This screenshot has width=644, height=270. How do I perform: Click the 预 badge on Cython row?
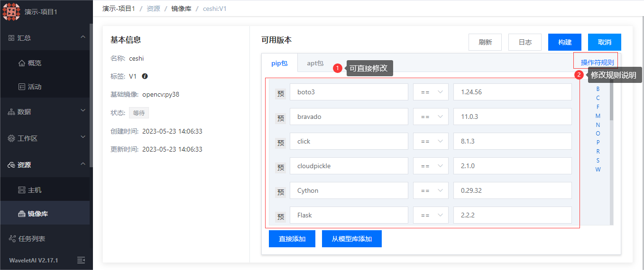[281, 192]
